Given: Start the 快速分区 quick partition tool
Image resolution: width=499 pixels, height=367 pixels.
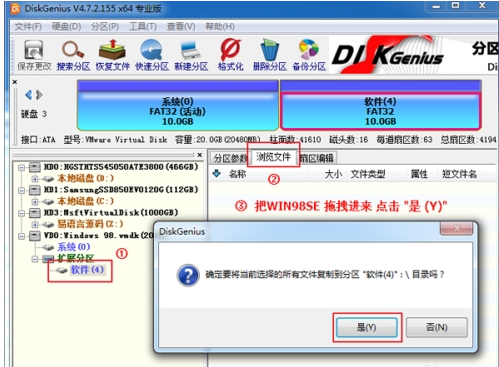Looking at the screenshot, I should click(152, 55).
